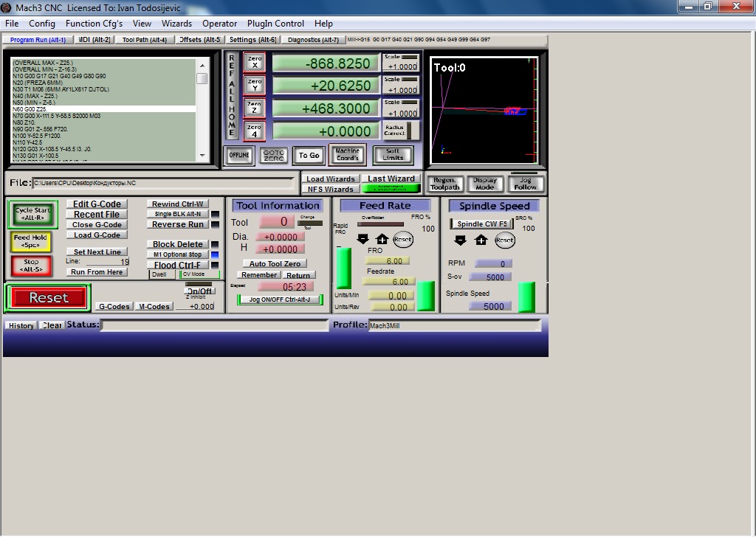This screenshot has height=537, width=756.
Task: Click the Zero 4 axis button
Action: 255,131
